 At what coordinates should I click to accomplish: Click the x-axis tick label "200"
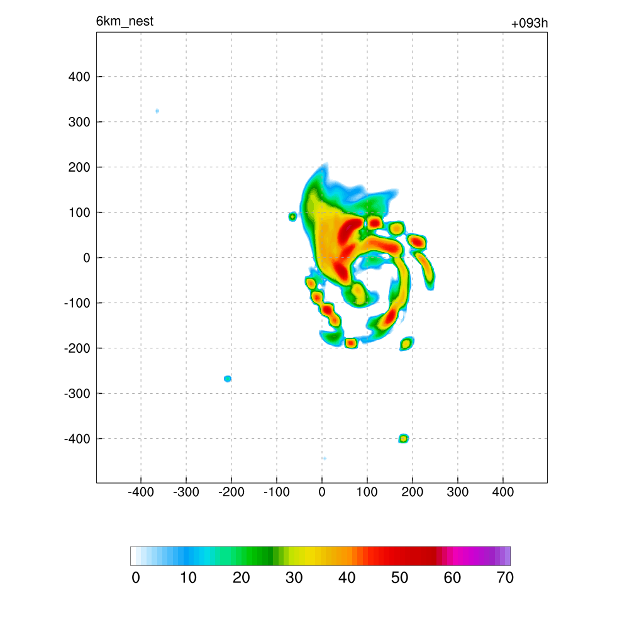(x=413, y=492)
